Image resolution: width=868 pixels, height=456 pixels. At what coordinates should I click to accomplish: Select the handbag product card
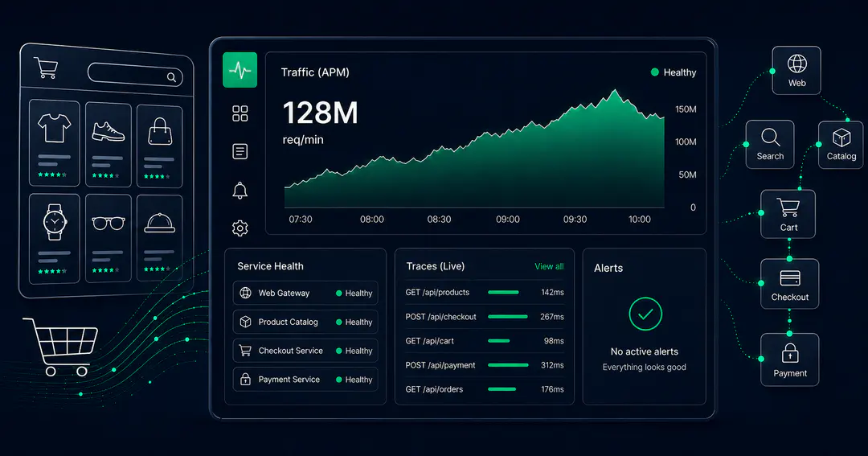(159, 146)
